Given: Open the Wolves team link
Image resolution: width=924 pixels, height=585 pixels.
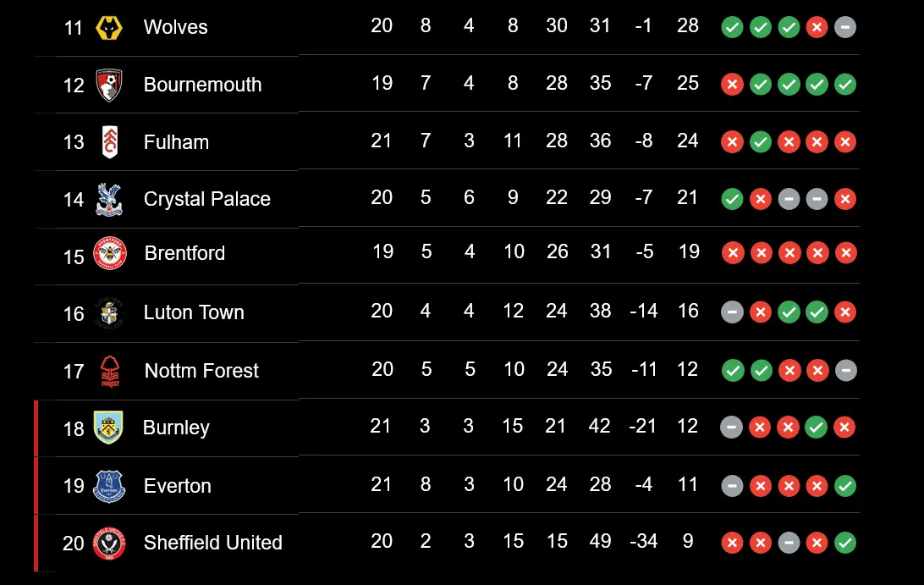Looking at the screenshot, I should (175, 27).
